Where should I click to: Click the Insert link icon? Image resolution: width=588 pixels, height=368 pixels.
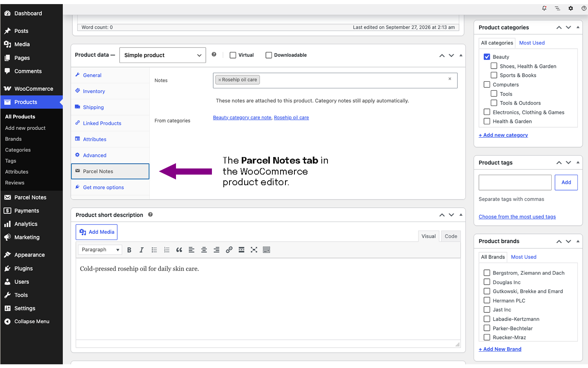tap(229, 250)
